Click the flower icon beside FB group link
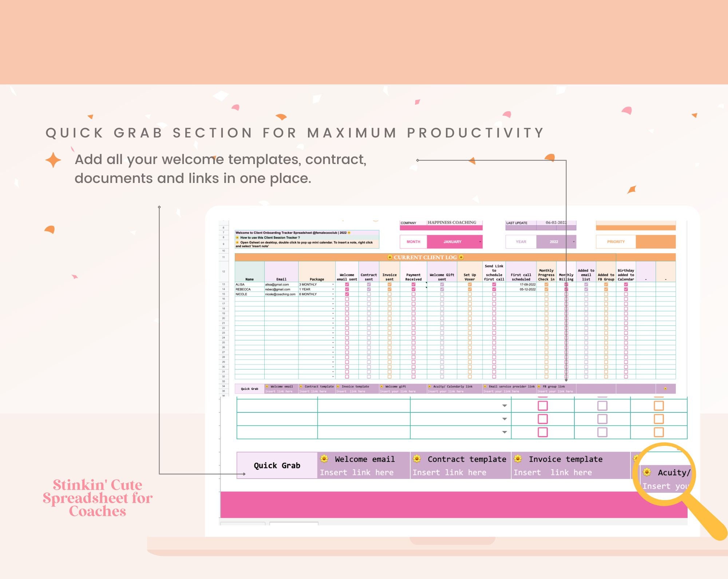The image size is (728, 579). 539,386
